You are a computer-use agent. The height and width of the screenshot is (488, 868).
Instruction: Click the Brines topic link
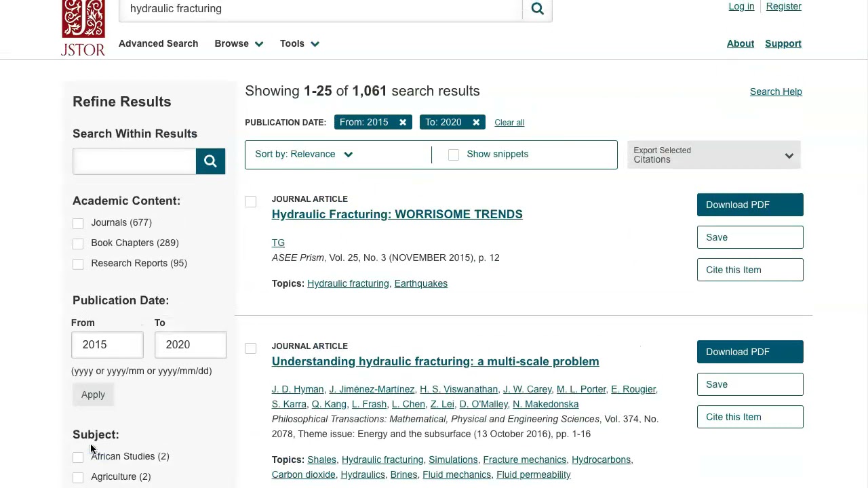pyautogui.click(x=403, y=474)
